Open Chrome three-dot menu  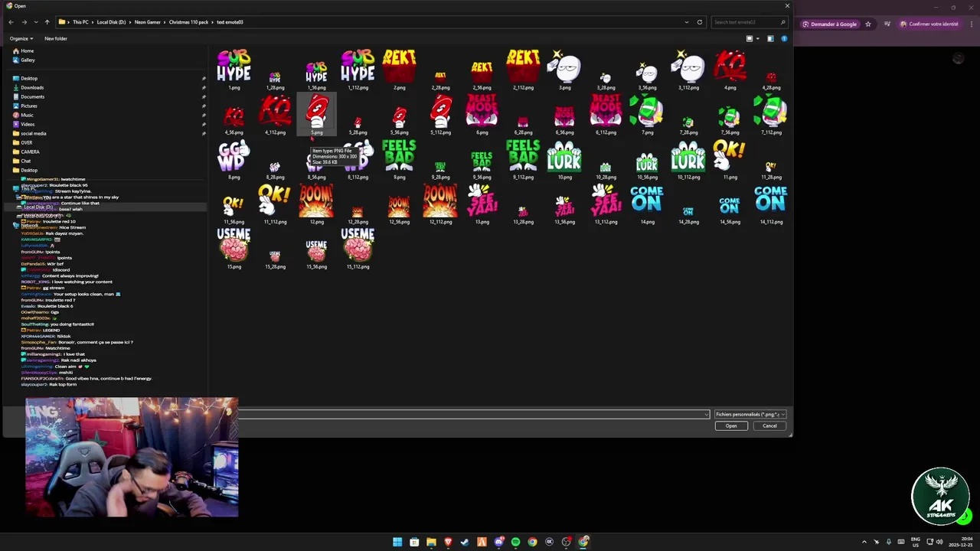970,24
